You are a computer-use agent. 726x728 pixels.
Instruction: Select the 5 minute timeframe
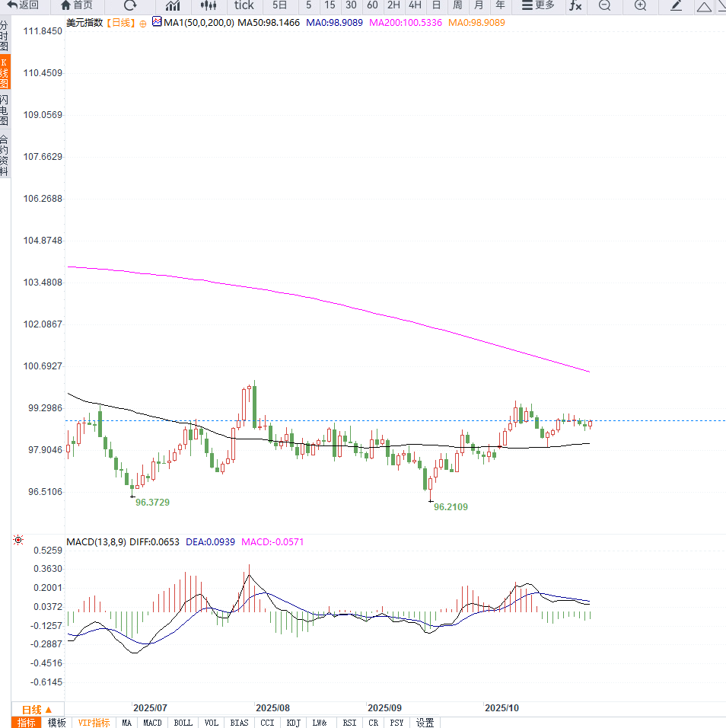pos(308,5)
